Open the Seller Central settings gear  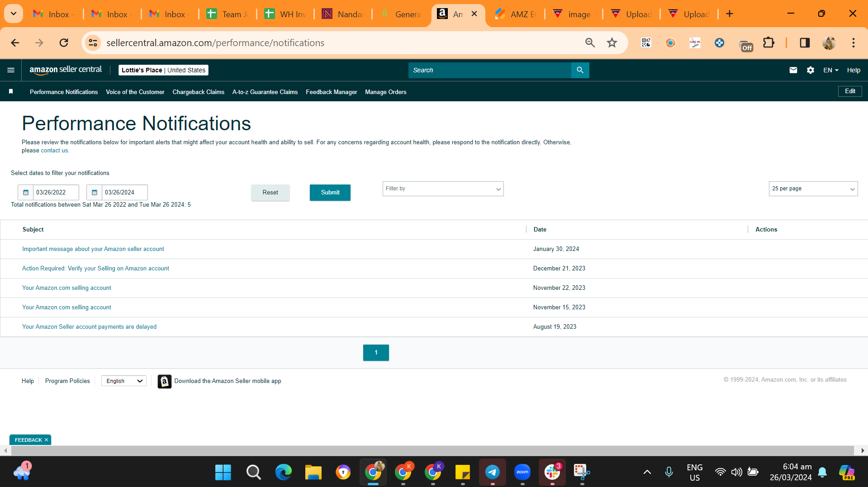[x=810, y=70]
